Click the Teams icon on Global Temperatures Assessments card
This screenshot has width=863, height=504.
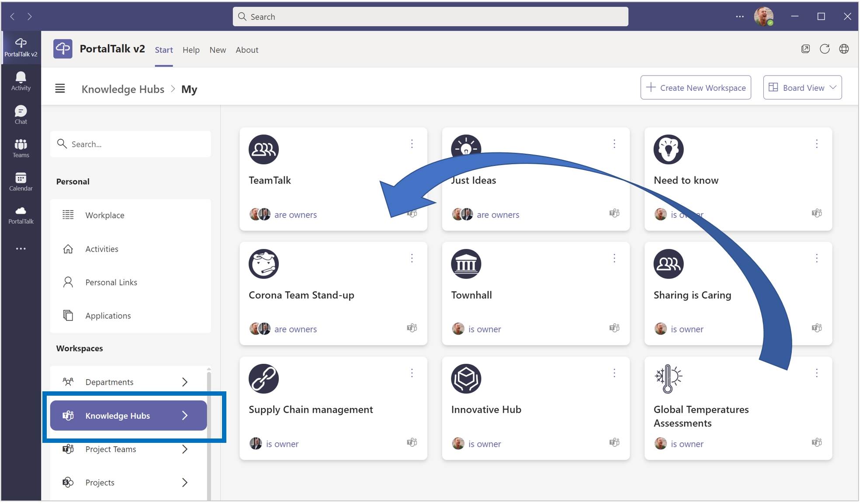(816, 442)
